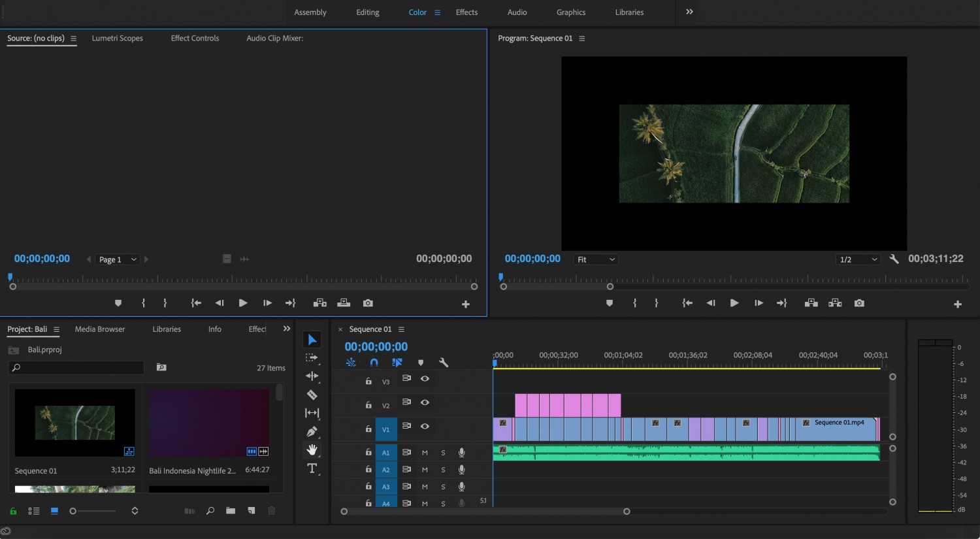Mute audio track A1
The width and height of the screenshot is (980, 539).
pos(425,453)
